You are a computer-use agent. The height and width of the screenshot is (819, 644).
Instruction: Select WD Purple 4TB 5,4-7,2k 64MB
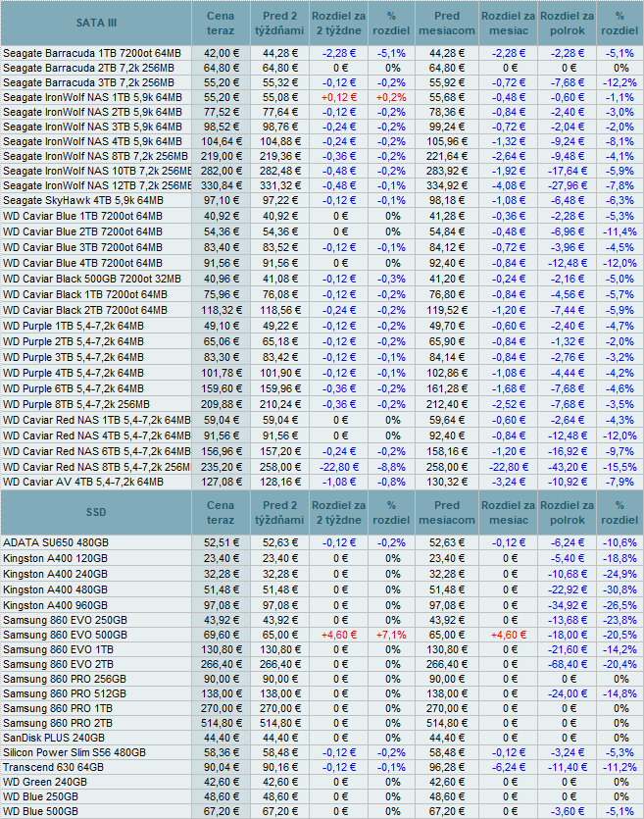point(74,373)
